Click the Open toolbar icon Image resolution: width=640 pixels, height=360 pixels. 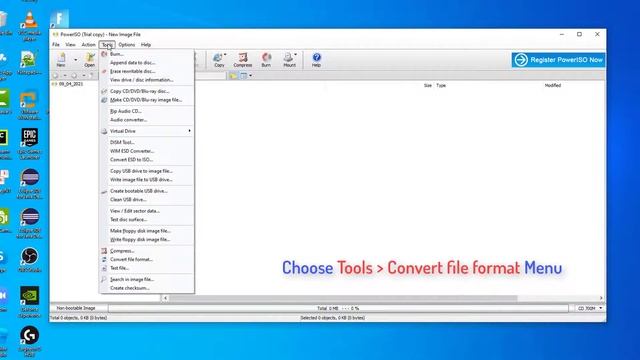(90, 60)
